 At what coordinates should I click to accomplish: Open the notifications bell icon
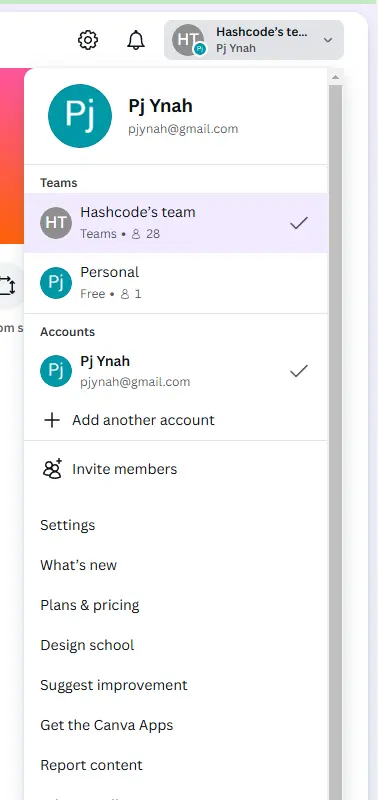point(136,40)
